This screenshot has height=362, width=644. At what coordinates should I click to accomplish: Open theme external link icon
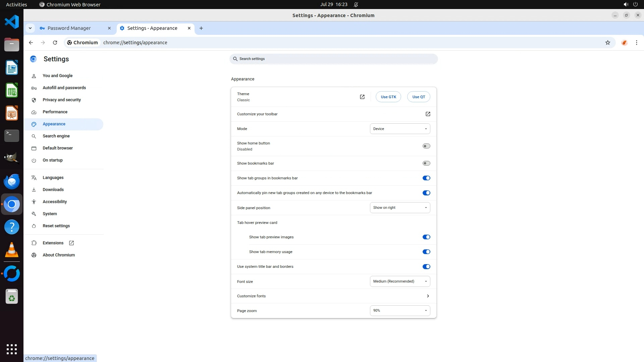point(362,97)
